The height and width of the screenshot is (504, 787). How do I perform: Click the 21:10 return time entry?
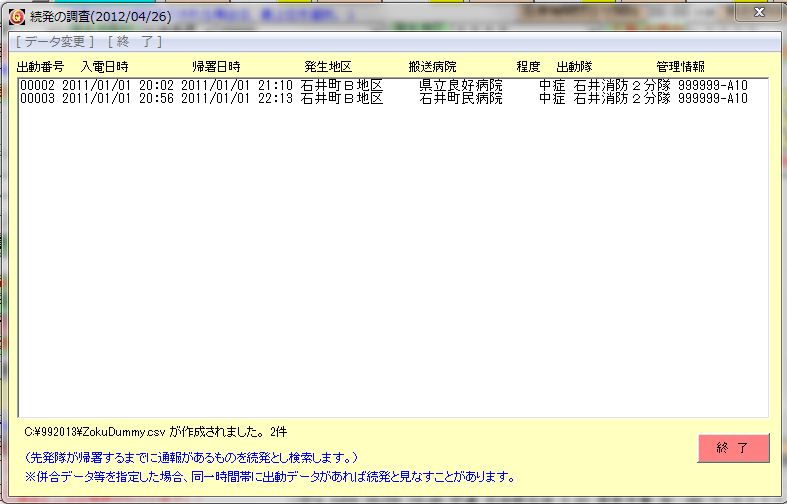(x=274, y=86)
